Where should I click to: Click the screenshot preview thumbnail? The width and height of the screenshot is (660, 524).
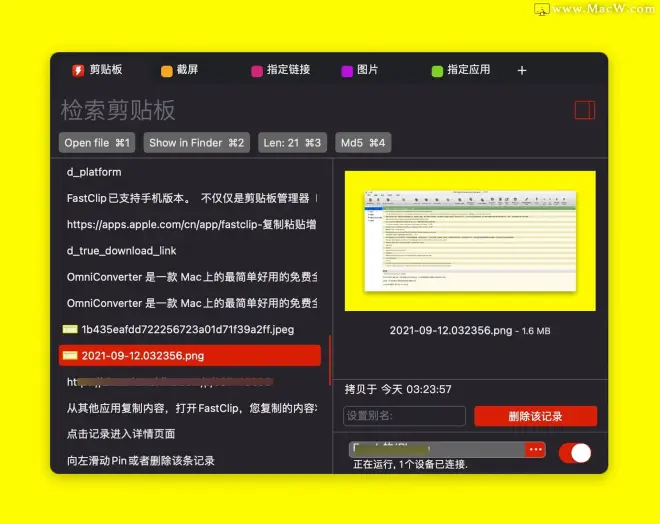click(x=470, y=241)
